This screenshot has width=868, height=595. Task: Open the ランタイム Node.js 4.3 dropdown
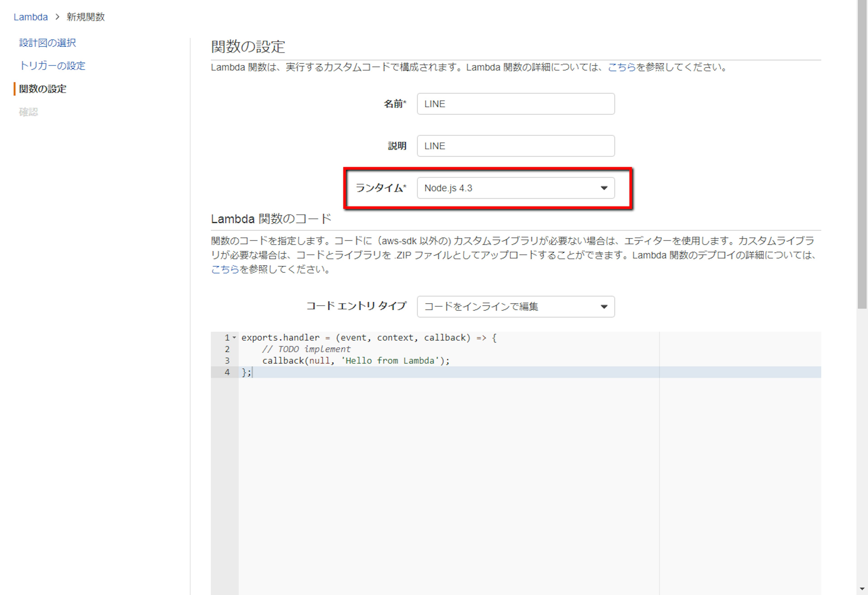tap(508, 188)
